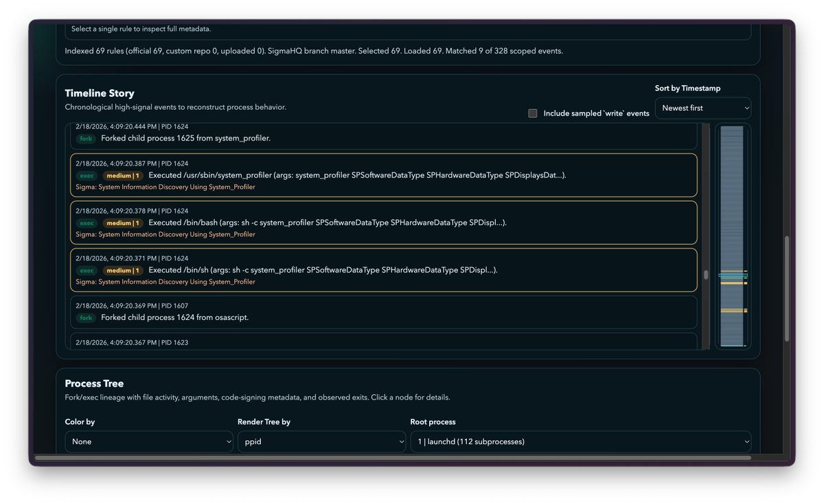The width and height of the screenshot is (824, 504).
Task: Click exec tag on /bin/sh event
Action: pyautogui.click(x=87, y=271)
